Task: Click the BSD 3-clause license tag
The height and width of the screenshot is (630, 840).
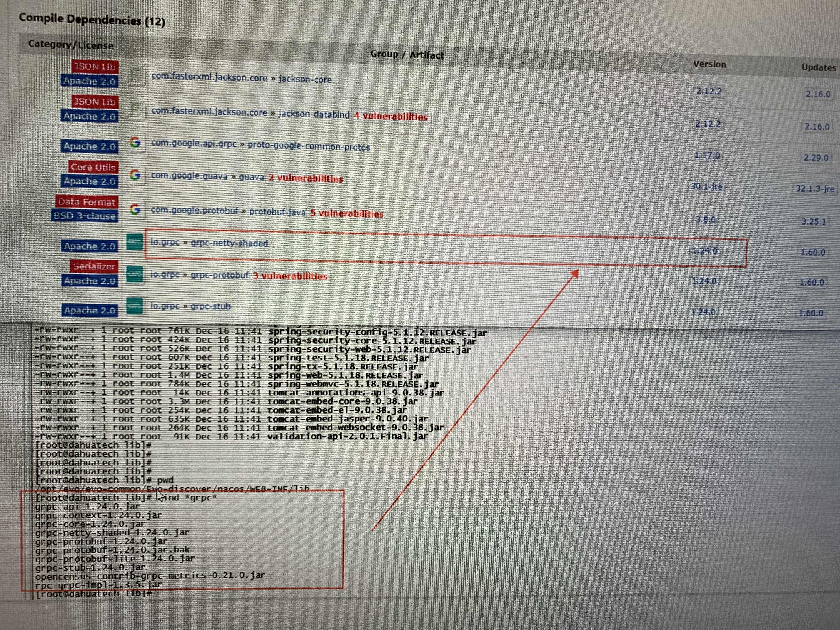Action: 84,216
